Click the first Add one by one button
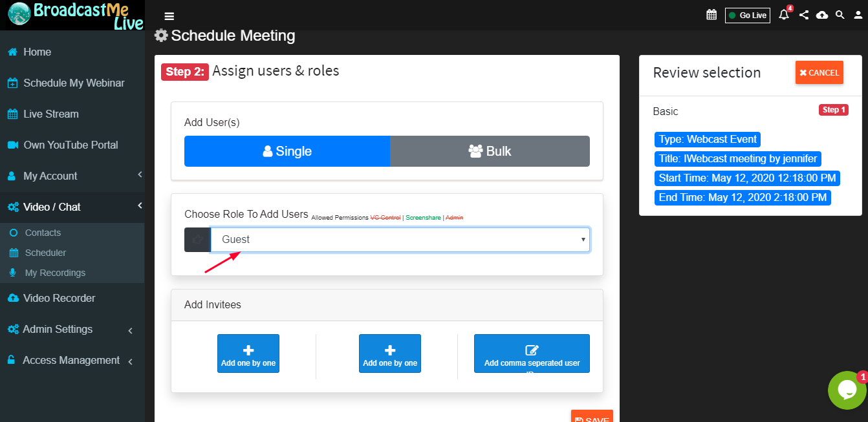 pyautogui.click(x=248, y=353)
